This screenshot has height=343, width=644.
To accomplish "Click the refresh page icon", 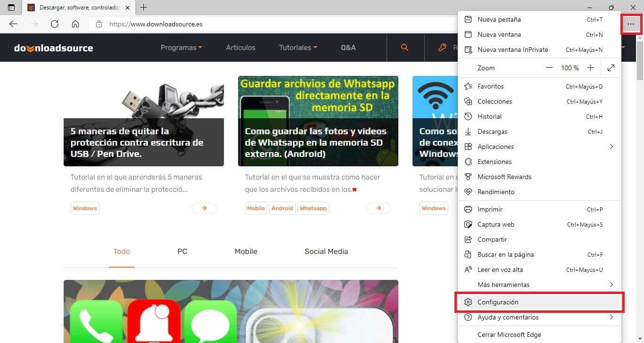I will [x=55, y=24].
